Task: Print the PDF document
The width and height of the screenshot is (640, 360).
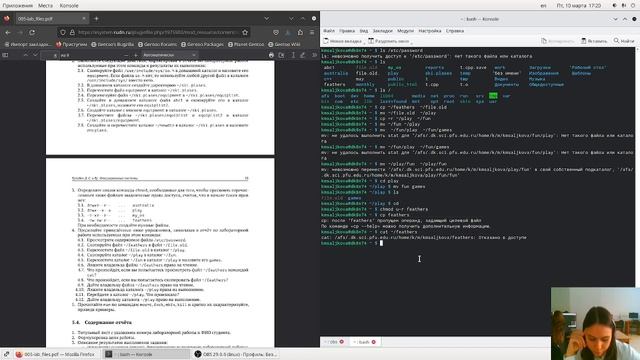Action: tap(271, 55)
